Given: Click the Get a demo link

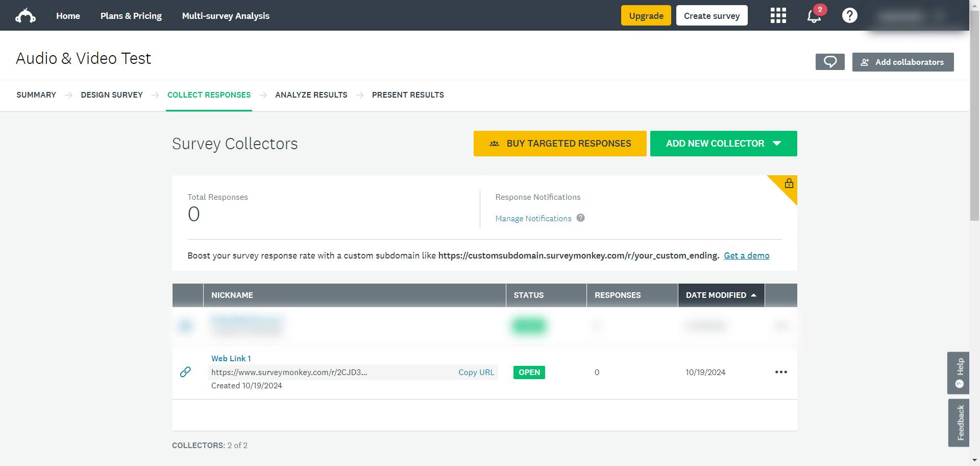Looking at the screenshot, I should click(746, 255).
